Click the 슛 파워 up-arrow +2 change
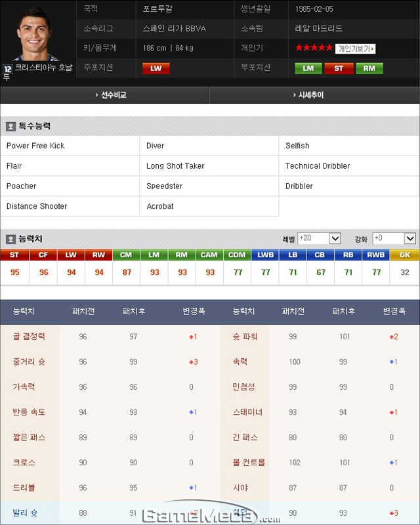The height and width of the screenshot is (525, 420). coord(394,337)
